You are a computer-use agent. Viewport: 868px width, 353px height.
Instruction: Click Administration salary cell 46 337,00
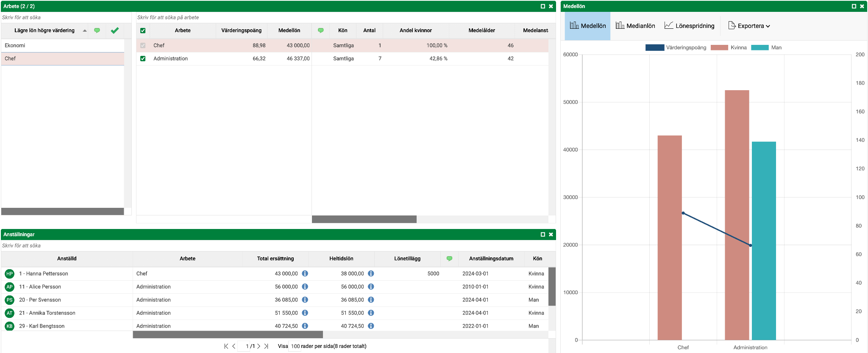coord(298,58)
